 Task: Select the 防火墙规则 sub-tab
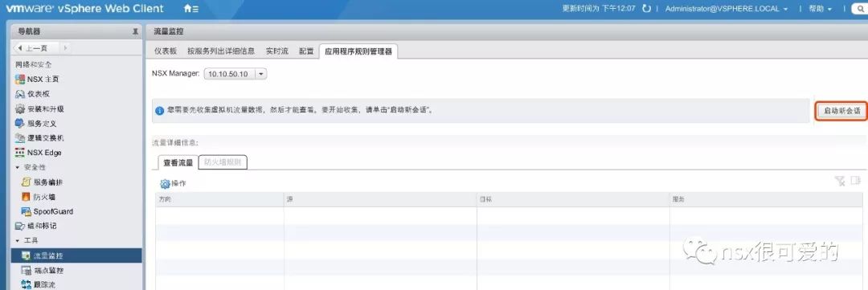click(223, 162)
